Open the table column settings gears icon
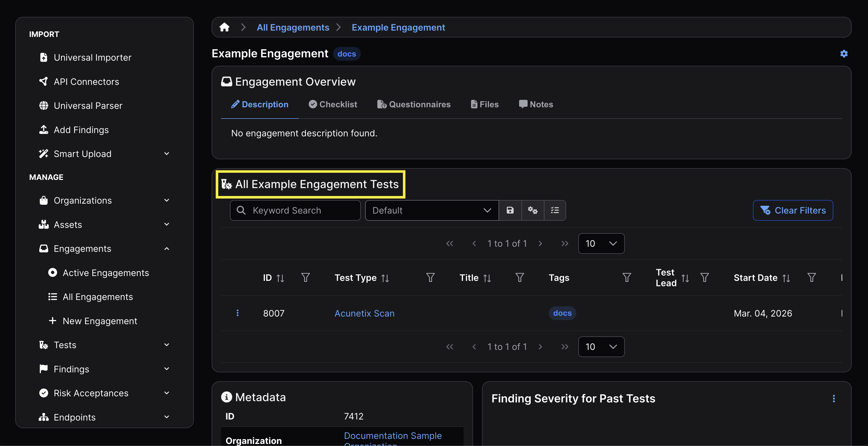Image resolution: width=868 pixels, height=446 pixels. [532, 210]
